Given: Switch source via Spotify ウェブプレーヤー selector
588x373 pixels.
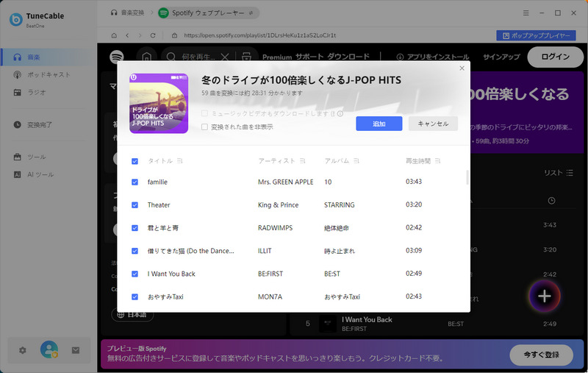Looking at the screenshot, I should point(208,13).
